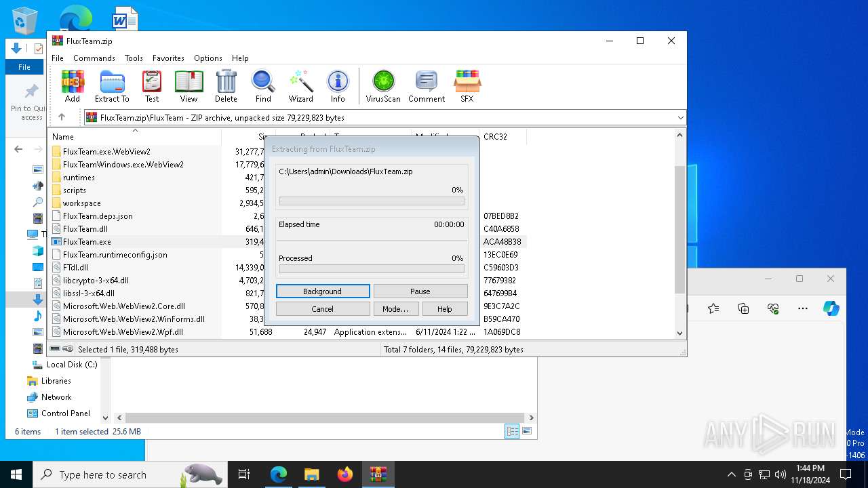Open the Favorites menu
Screen dimensions: 868x488
point(168,58)
